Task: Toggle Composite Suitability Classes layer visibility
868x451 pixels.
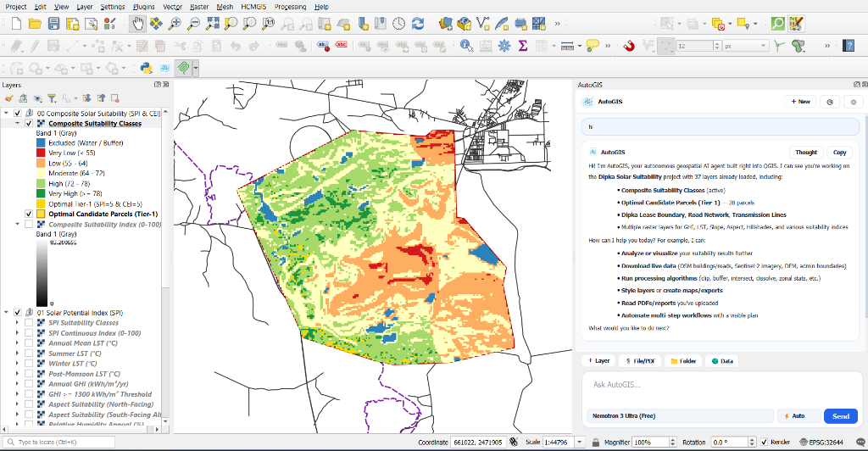Action: 29,124
